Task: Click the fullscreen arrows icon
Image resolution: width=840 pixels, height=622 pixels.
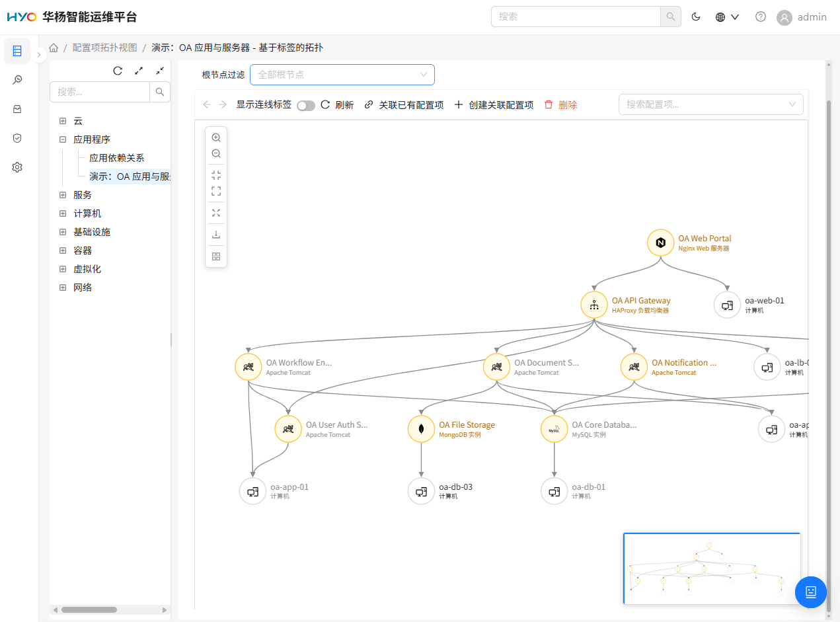Action: [216, 213]
